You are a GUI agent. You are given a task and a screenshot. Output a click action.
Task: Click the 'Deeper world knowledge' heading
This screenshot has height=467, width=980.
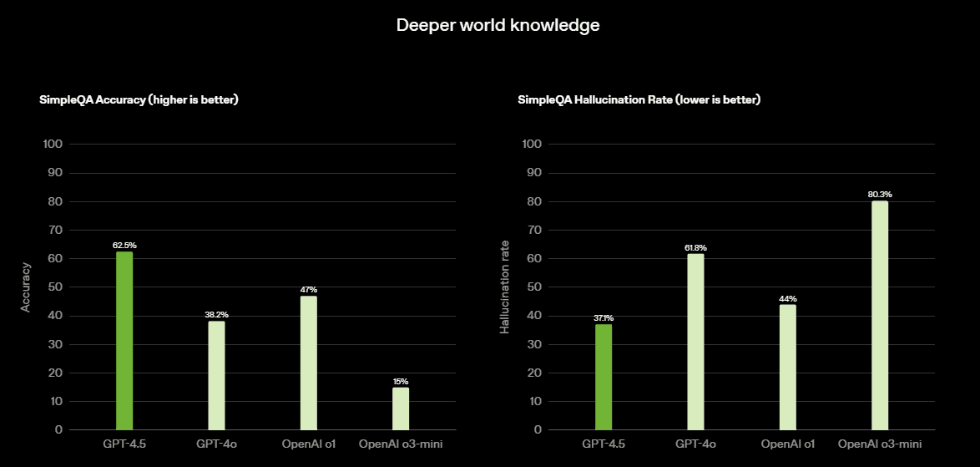498,25
